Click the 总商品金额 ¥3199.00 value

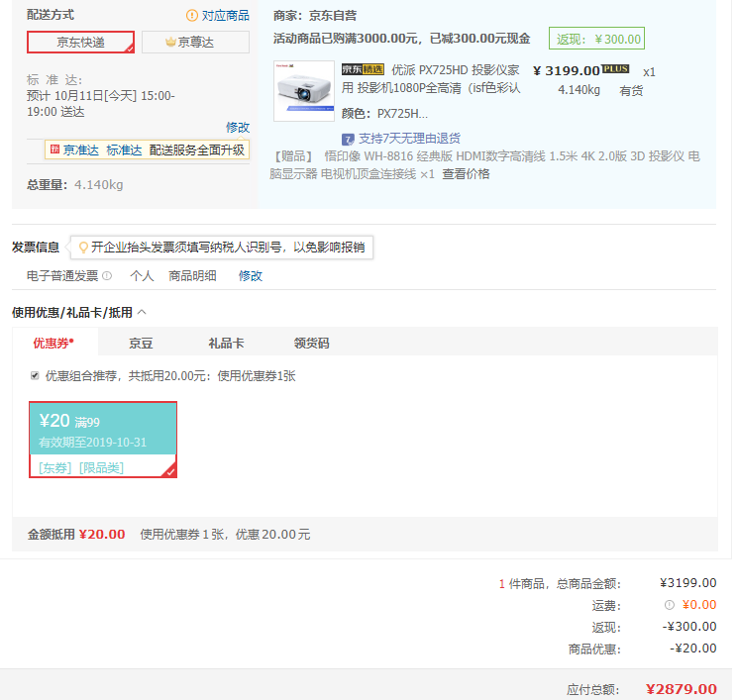coord(688,583)
